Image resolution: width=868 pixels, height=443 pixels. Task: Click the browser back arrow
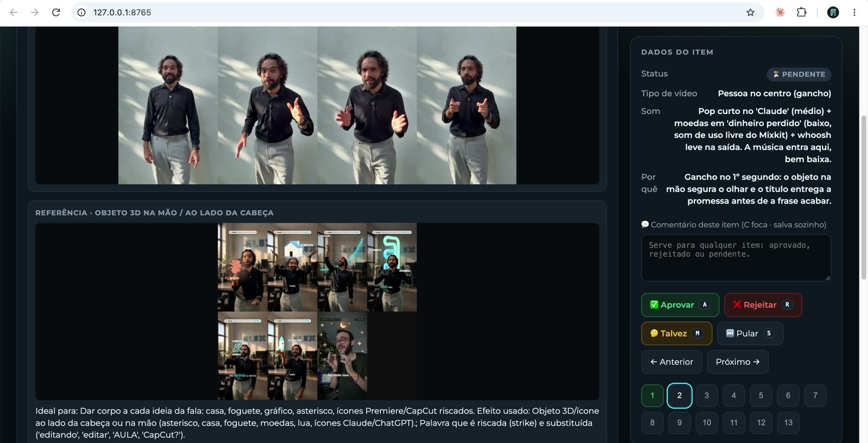pos(14,12)
